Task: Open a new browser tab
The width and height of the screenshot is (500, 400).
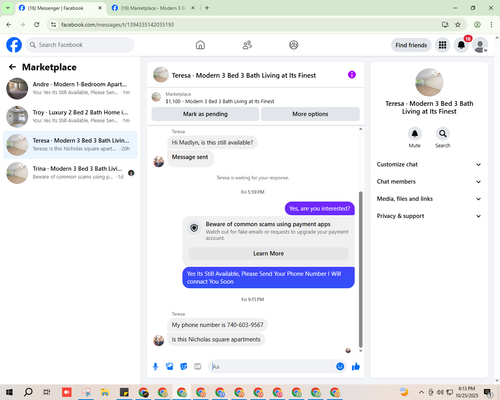Action: [x=207, y=8]
